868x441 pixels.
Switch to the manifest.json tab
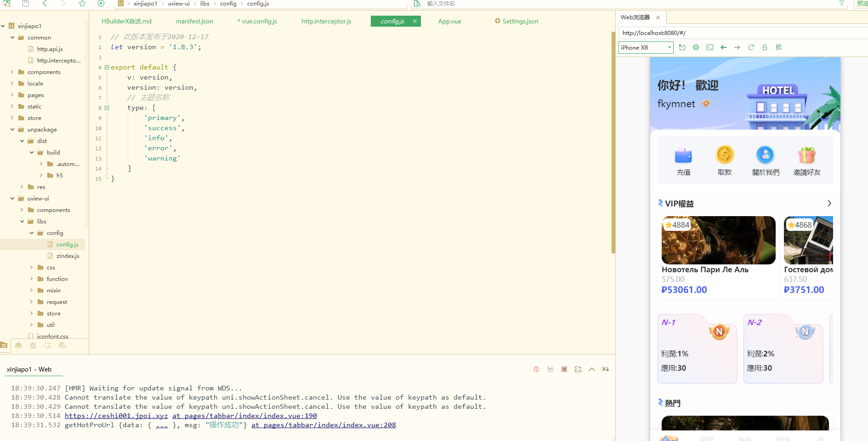coord(194,22)
